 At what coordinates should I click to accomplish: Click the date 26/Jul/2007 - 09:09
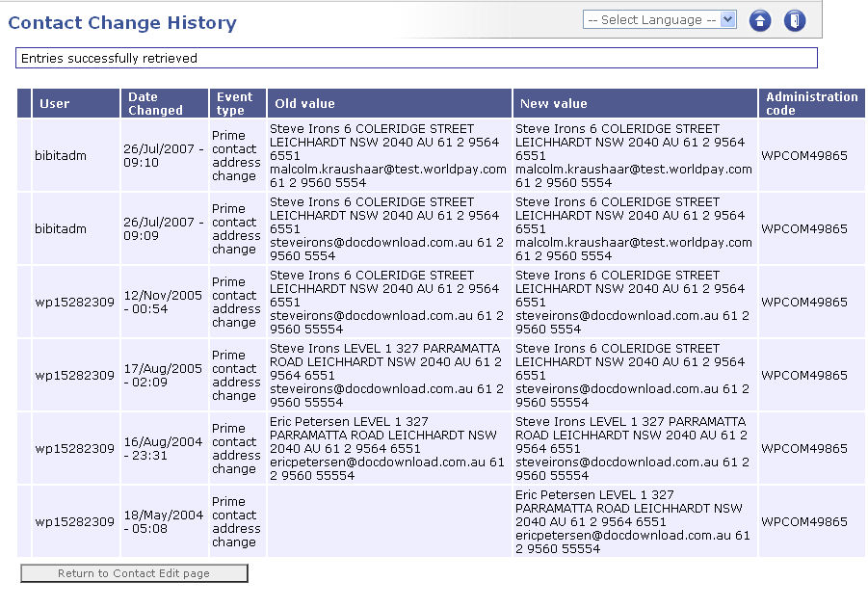[164, 228]
